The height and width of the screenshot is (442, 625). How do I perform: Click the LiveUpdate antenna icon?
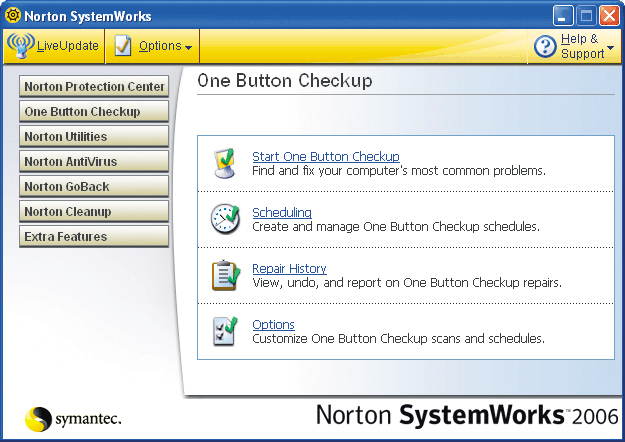(x=21, y=45)
